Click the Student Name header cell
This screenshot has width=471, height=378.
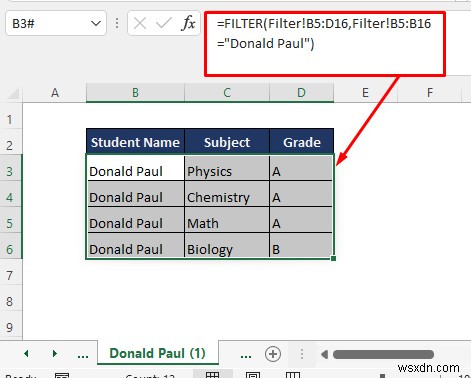tap(135, 142)
